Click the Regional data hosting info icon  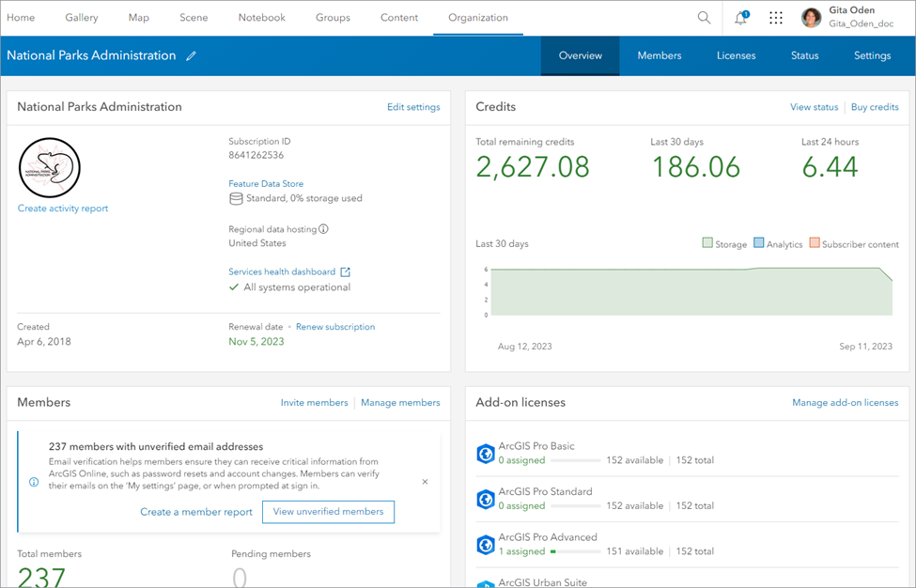(x=323, y=229)
